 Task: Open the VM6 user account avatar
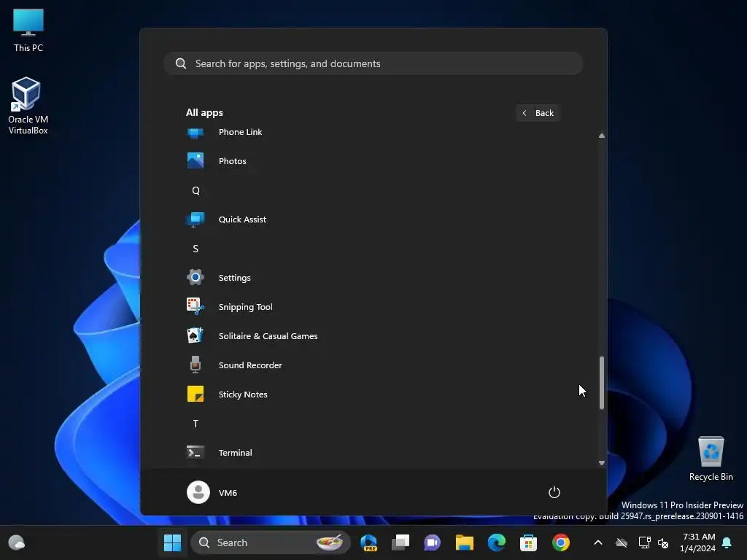198,492
